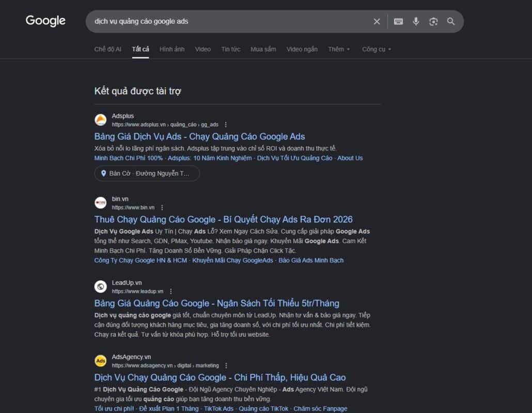Image resolution: width=532 pixels, height=413 pixels.
Task: Open the on-screen keyboard input tool
Action: click(398, 21)
